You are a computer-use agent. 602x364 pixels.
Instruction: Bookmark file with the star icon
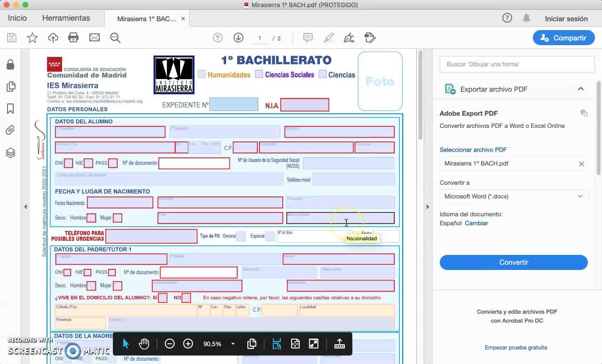(32, 38)
